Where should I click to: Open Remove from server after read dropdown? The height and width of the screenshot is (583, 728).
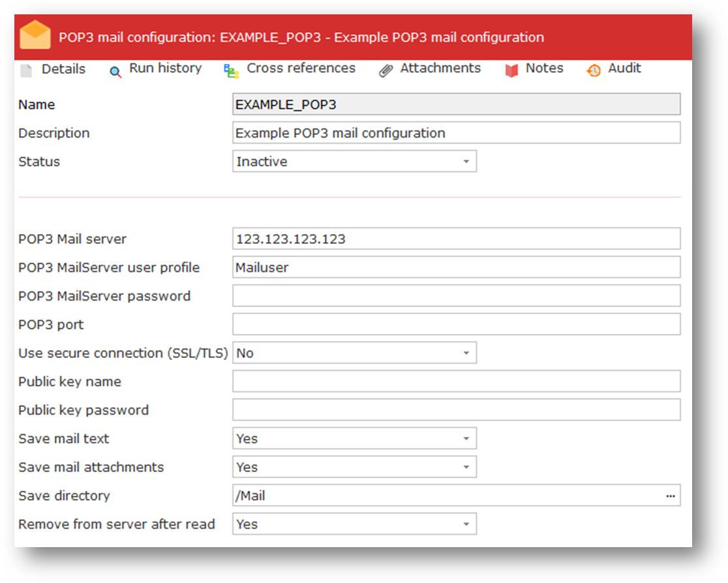(x=466, y=524)
